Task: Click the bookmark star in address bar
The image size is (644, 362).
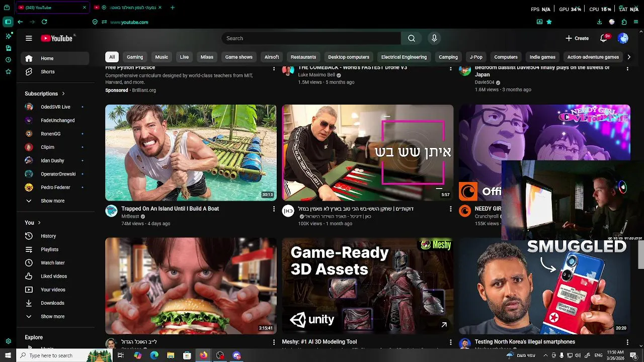Action: 549,22
